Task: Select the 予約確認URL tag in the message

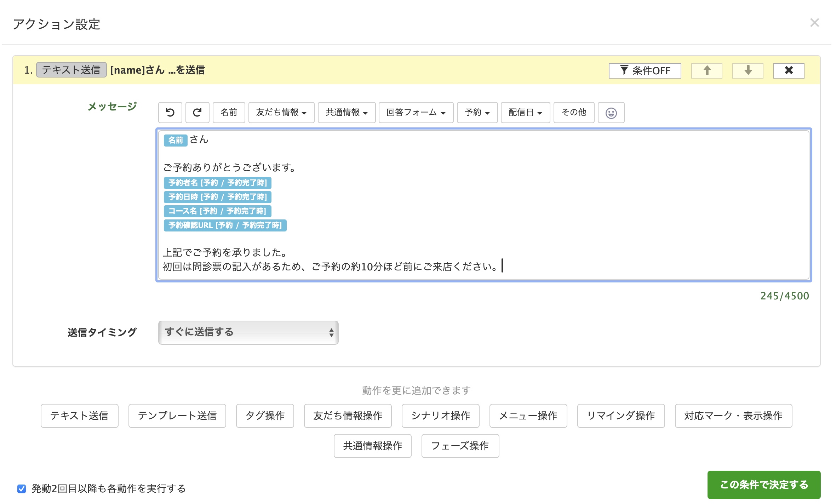Action: (225, 225)
